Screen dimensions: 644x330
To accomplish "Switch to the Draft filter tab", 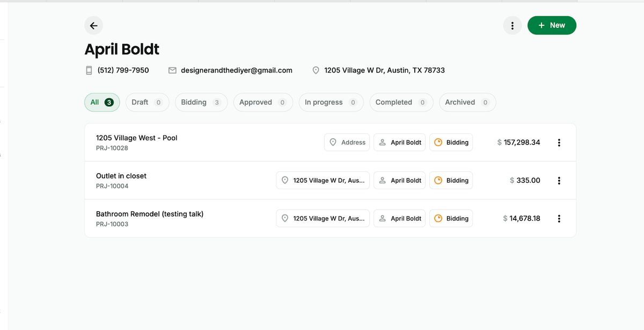I will [147, 102].
